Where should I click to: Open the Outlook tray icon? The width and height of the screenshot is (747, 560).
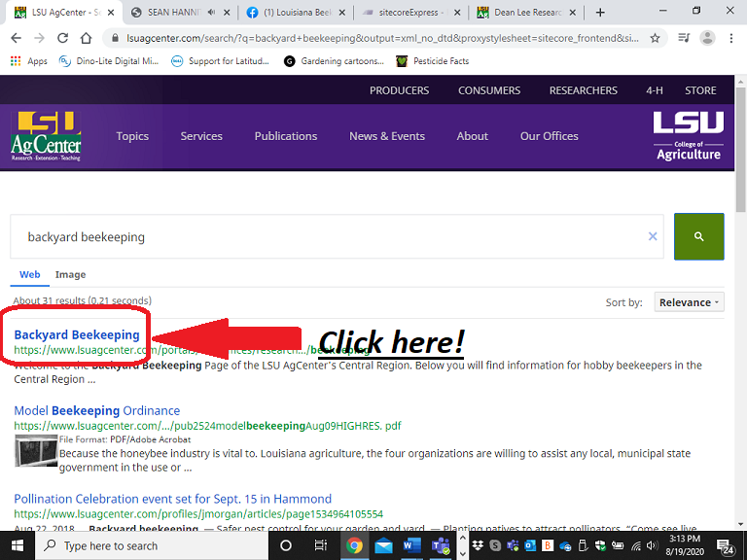click(x=530, y=545)
